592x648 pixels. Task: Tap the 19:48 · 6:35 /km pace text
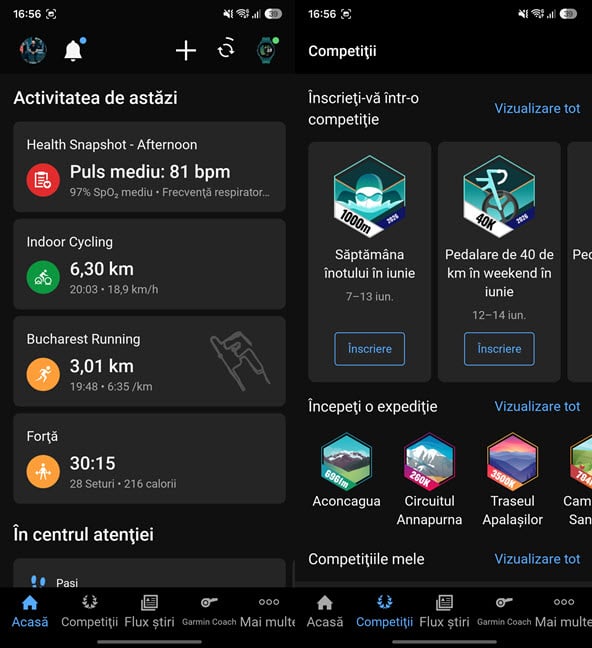[111, 386]
